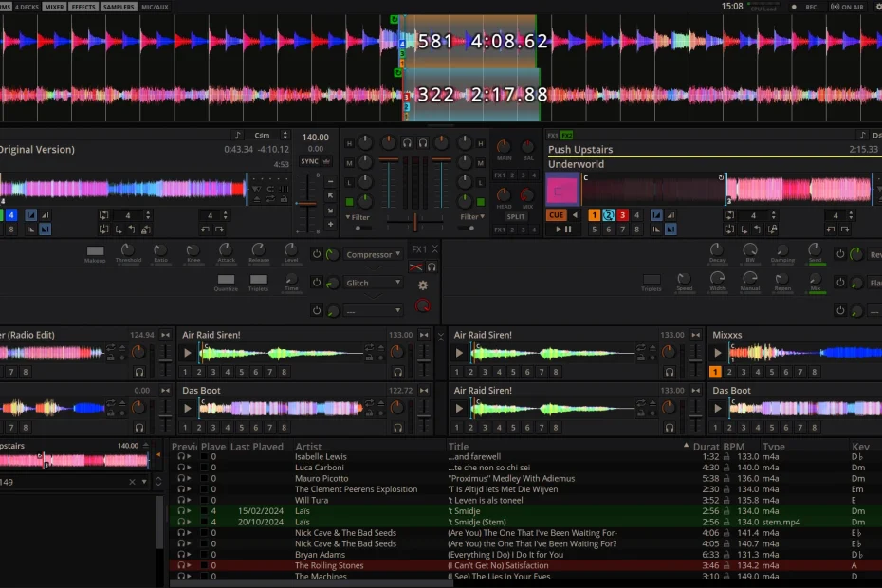Click the red recording icon in the top bar
The image size is (882, 588).
tap(794, 6)
